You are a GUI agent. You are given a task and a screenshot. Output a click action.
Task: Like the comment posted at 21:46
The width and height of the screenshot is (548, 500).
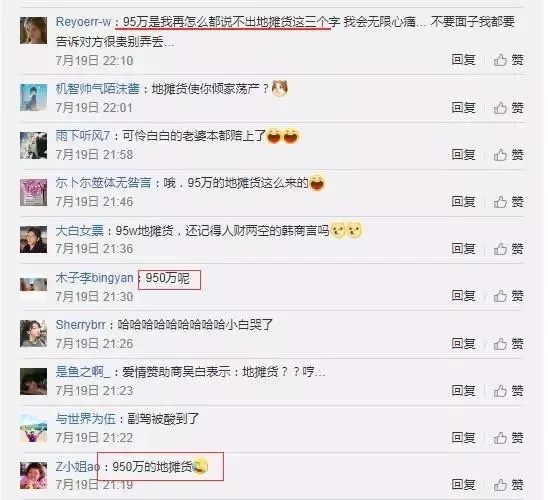(509, 202)
